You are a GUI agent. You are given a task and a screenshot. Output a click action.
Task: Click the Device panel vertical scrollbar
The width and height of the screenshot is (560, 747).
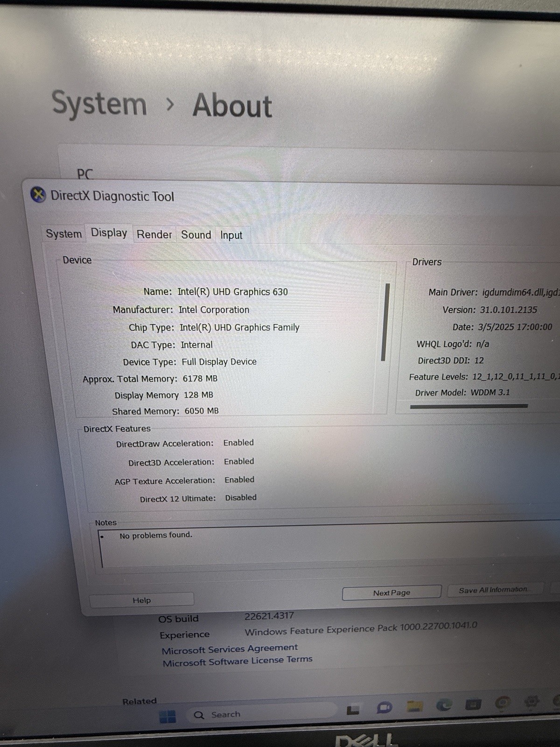coord(385,322)
